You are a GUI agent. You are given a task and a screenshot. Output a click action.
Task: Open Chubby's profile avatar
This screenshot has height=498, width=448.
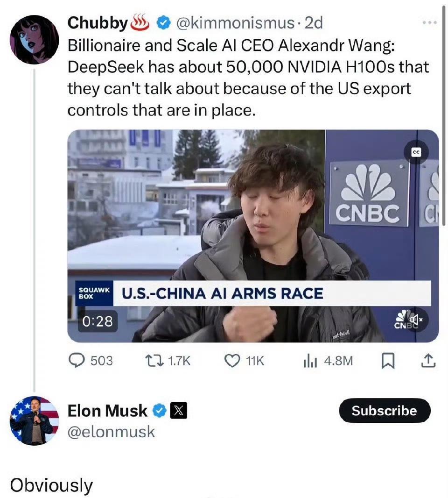[34, 40]
